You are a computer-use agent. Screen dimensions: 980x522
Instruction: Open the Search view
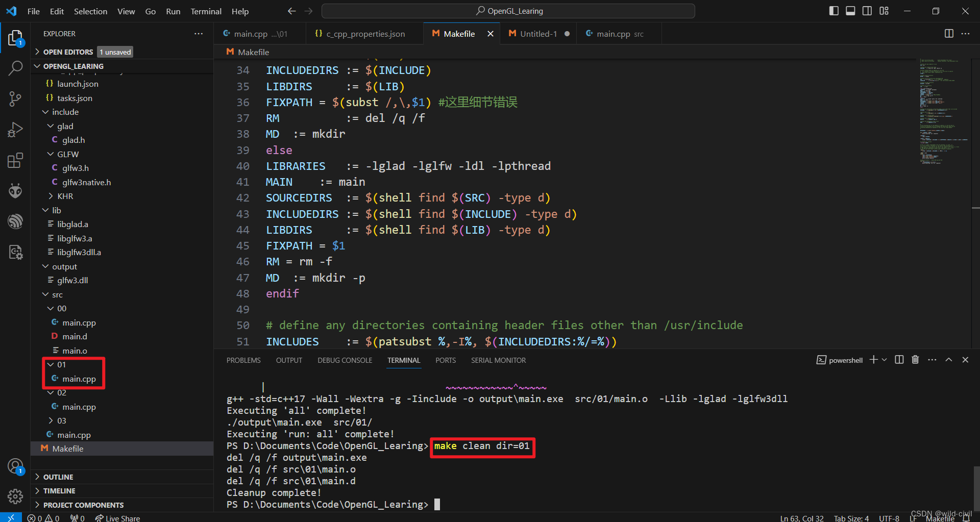[15, 68]
